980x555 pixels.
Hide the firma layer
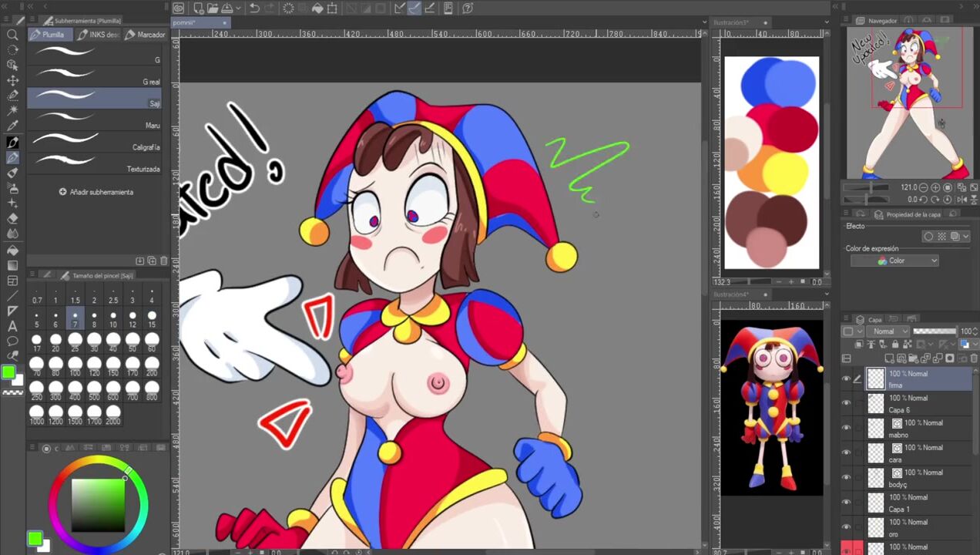click(846, 378)
